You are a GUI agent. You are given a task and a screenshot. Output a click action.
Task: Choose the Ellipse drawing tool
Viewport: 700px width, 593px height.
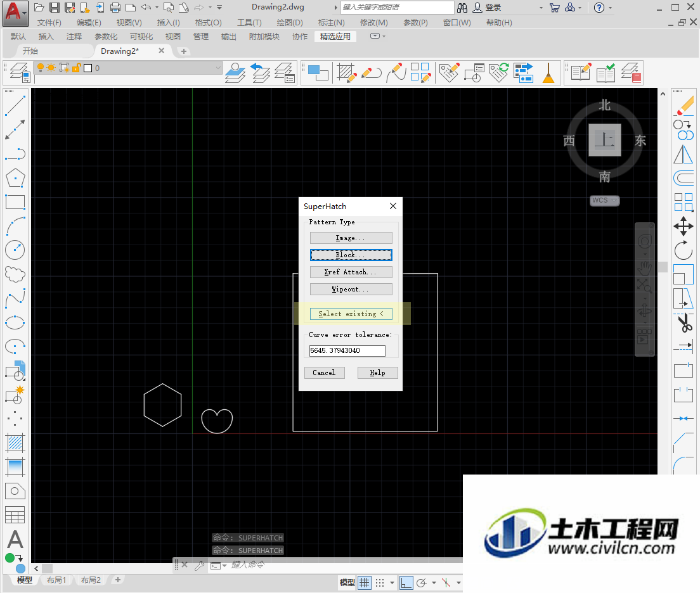pos(15,322)
